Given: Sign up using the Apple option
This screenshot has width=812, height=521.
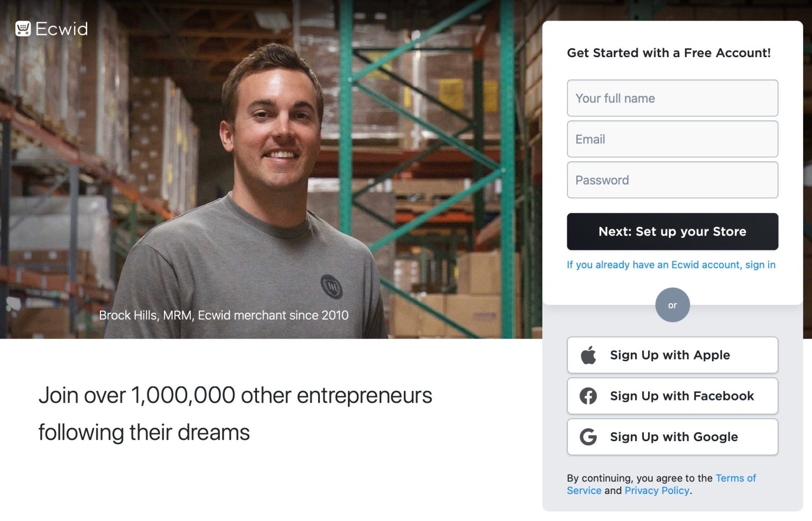Looking at the screenshot, I should coord(672,355).
